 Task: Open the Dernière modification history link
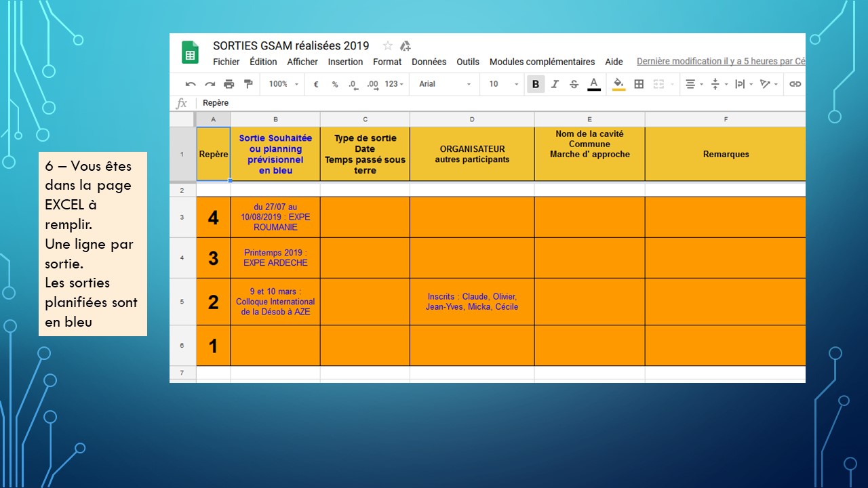click(x=721, y=62)
